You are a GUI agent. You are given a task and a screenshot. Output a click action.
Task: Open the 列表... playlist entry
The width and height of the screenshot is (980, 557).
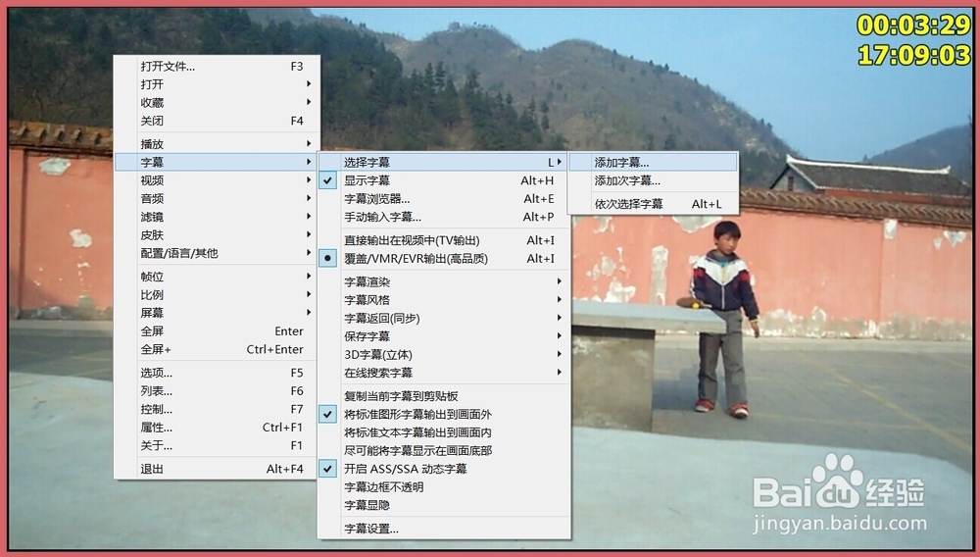coord(217,390)
